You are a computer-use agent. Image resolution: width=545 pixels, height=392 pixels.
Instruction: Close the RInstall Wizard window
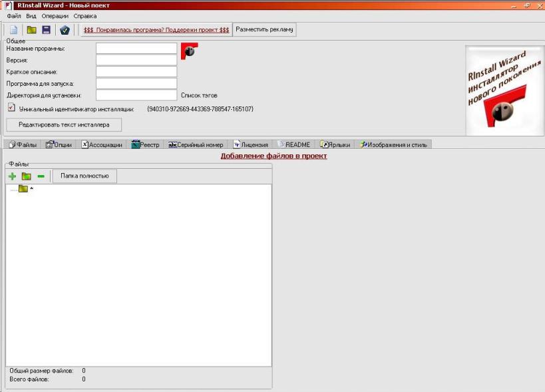[540, 5]
